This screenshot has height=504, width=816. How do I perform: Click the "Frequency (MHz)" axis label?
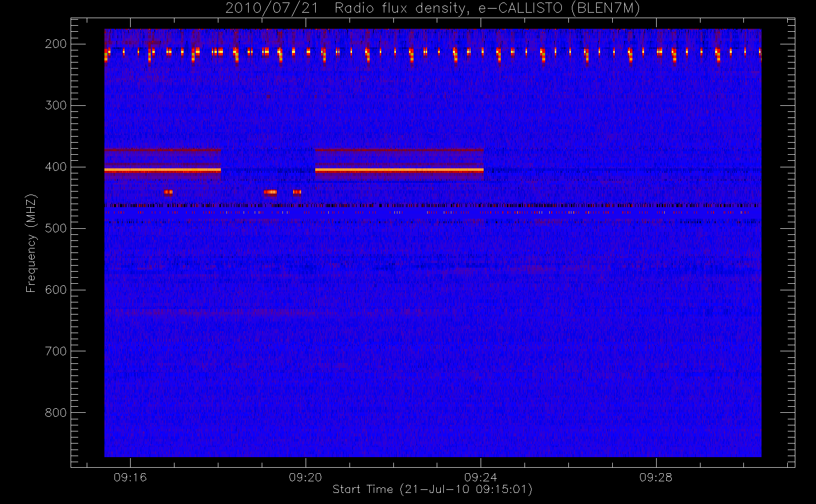coord(31,243)
